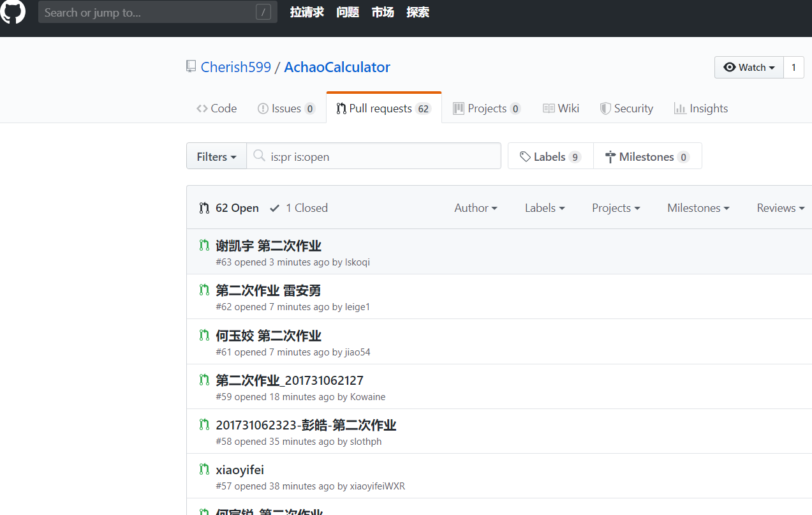
Task: Click the is:pr is:open filter input
Action: tap(373, 156)
